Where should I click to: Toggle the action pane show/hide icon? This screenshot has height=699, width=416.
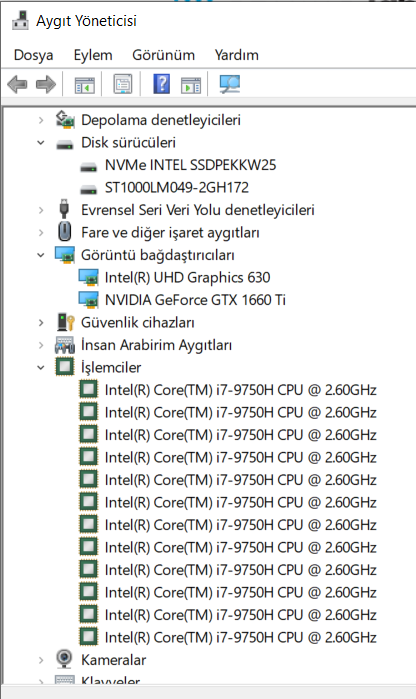pyautogui.click(x=190, y=85)
